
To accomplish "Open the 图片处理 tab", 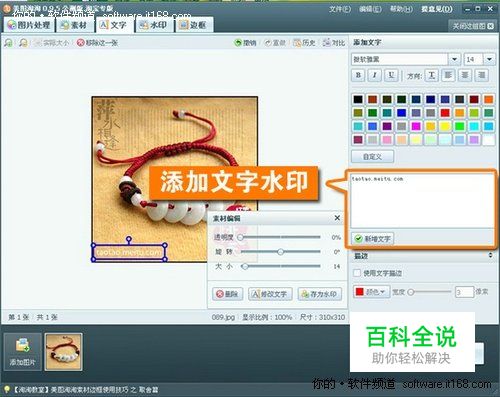I will point(29,25).
